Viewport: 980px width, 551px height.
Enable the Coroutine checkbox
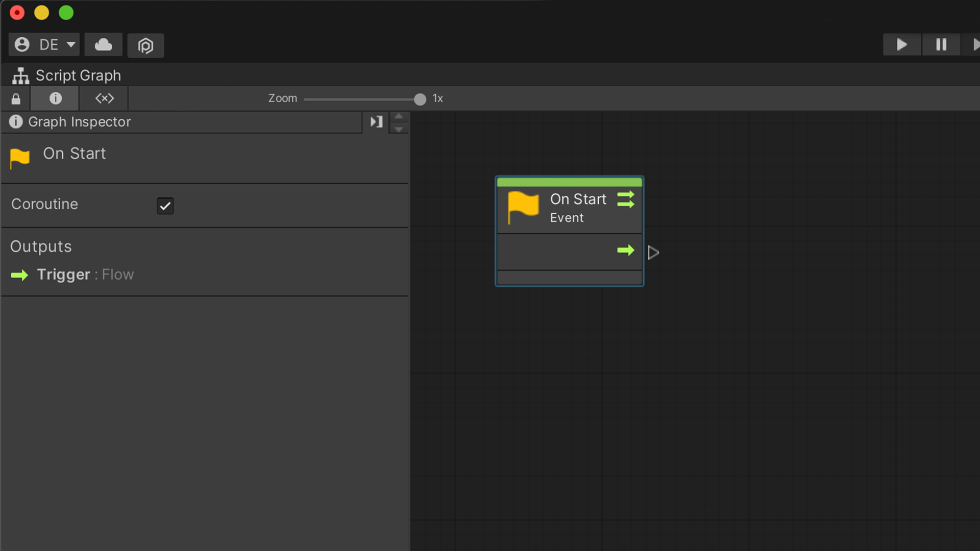(165, 206)
